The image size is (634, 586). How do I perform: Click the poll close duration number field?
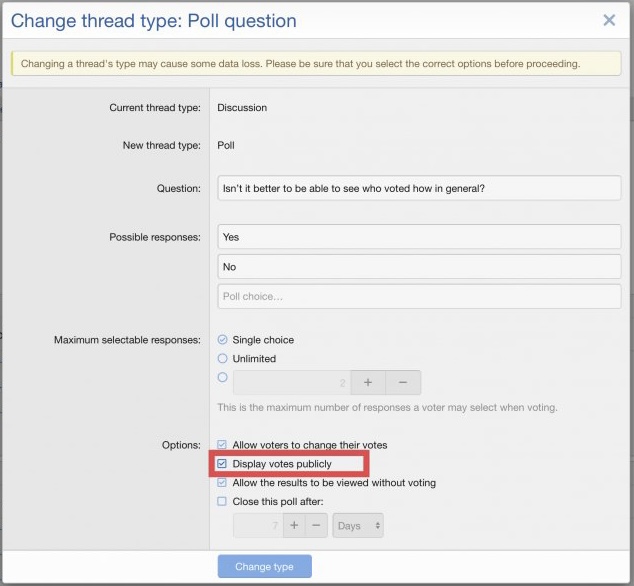[257, 526]
